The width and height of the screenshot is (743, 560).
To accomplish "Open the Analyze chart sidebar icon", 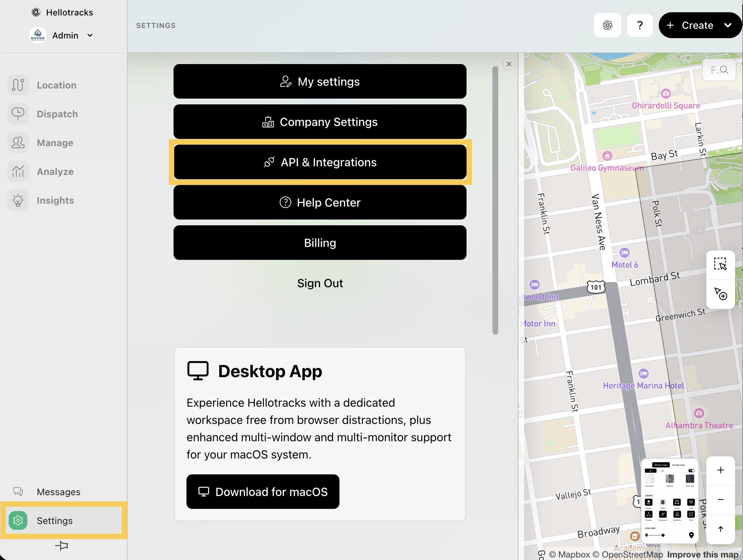I will tap(18, 172).
